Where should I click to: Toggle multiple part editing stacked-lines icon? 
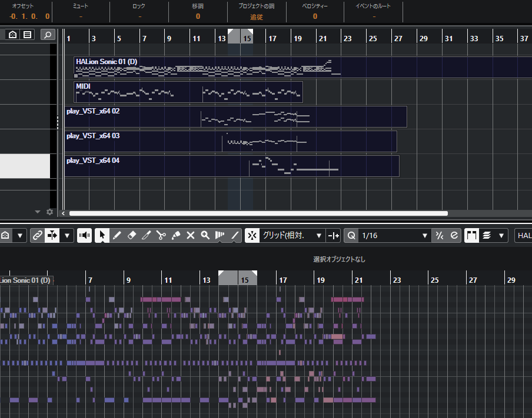(x=487, y=235)
